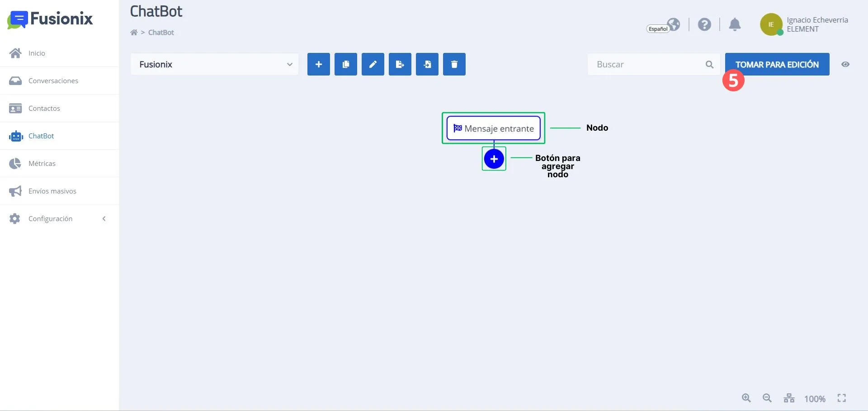The image size is (868, 411).
Task: Edit the chatbot using the pencil icon
Action: coord(373,64)
